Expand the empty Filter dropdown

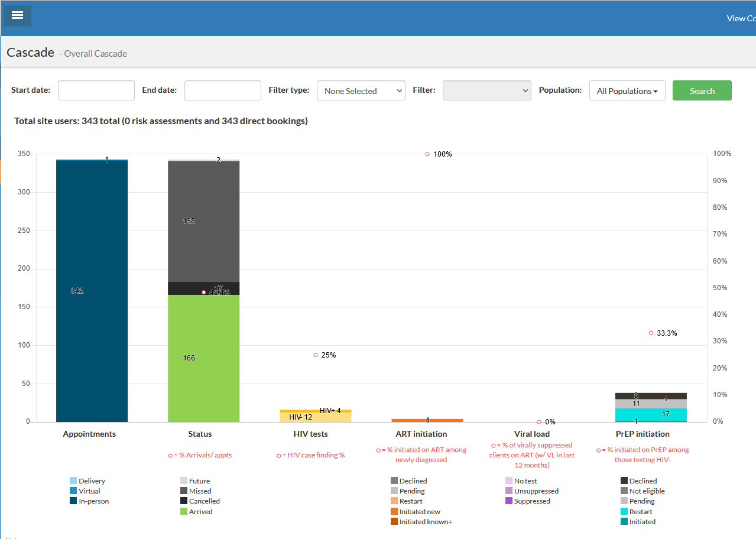point(486,90)
